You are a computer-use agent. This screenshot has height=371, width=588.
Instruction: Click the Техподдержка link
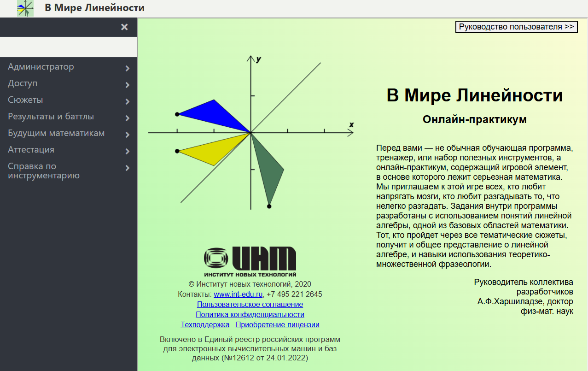coord(205,324)
